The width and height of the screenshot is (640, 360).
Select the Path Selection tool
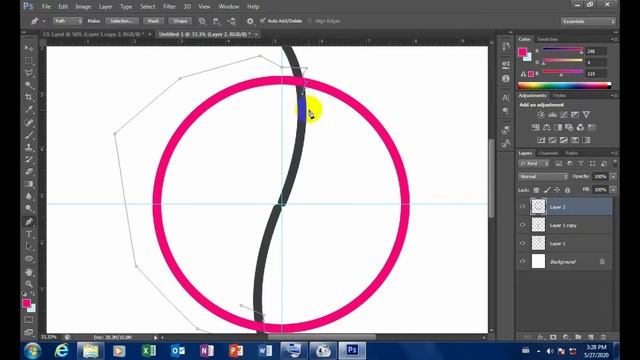click(29, 246)
